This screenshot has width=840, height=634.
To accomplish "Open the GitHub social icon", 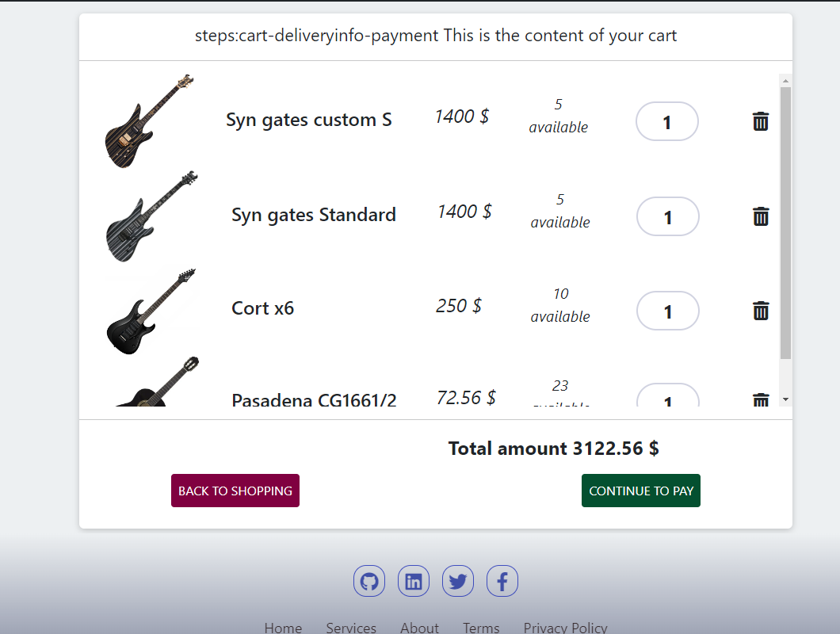I will [x=369, y=582].
